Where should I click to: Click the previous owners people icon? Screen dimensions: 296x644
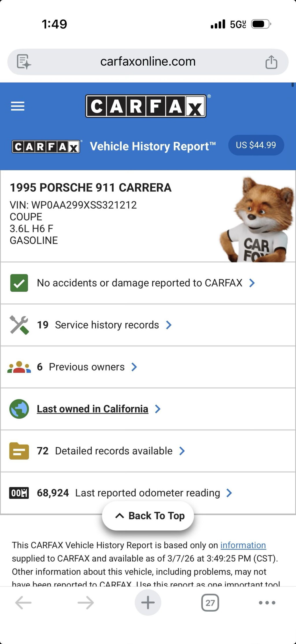pos(19,367)
